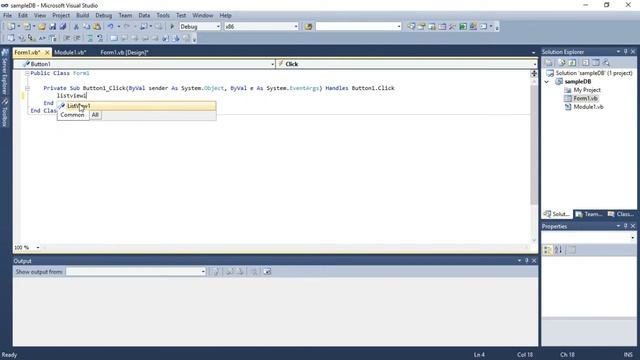Click the Copy toolbar icon
Image resolution: width=640 pixels, height=360 pixels.
87,27
